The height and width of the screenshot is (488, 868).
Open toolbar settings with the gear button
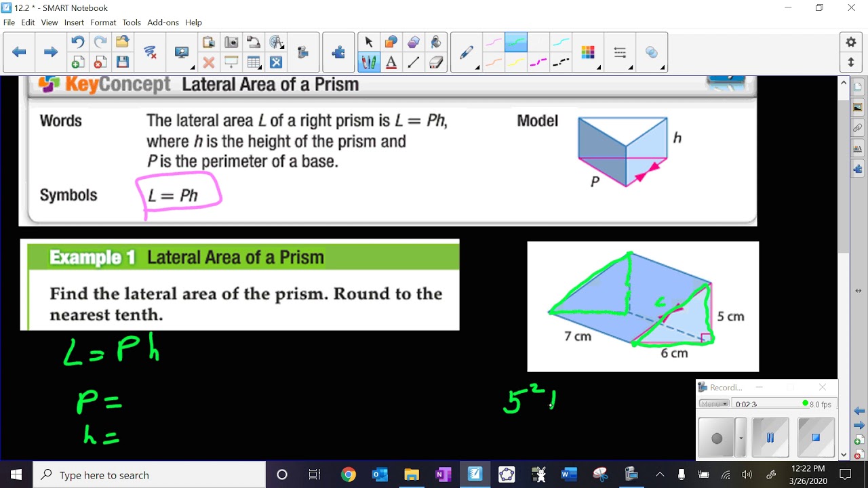(851, 42)
